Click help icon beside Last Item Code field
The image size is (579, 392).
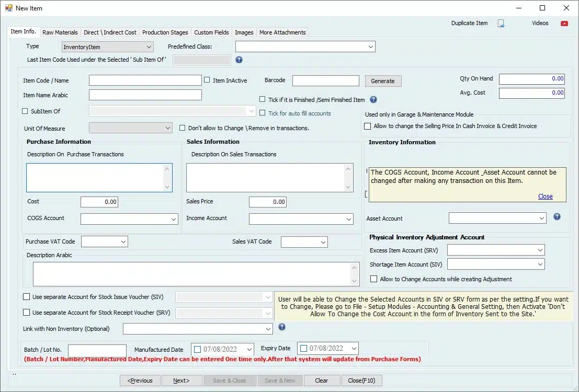pos(239,60)
